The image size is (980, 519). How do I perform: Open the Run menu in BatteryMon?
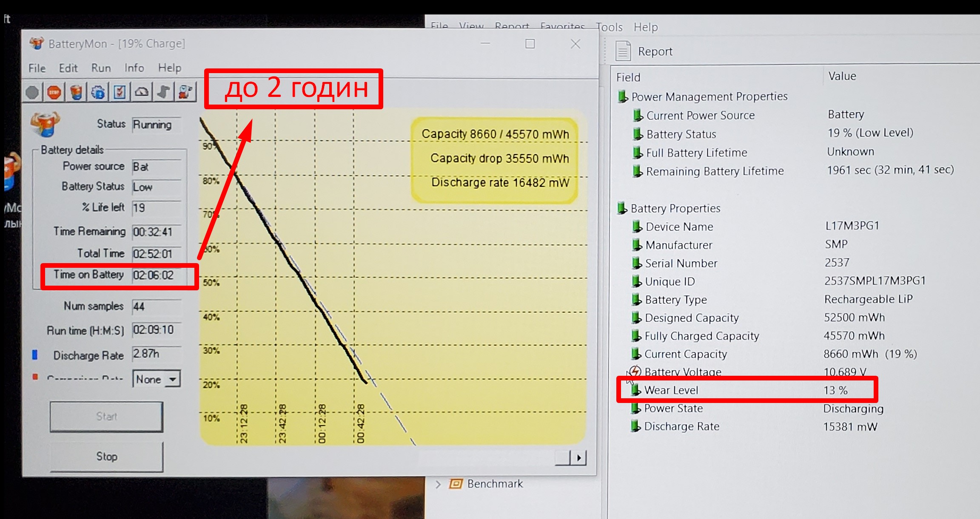(x=101, y=68)
